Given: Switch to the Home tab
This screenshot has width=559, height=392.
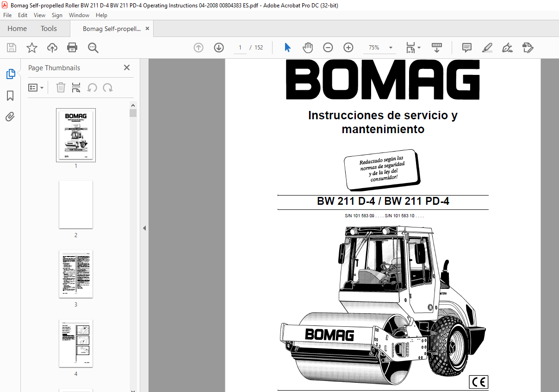Looking at the screenshot, I should point(17,29).
